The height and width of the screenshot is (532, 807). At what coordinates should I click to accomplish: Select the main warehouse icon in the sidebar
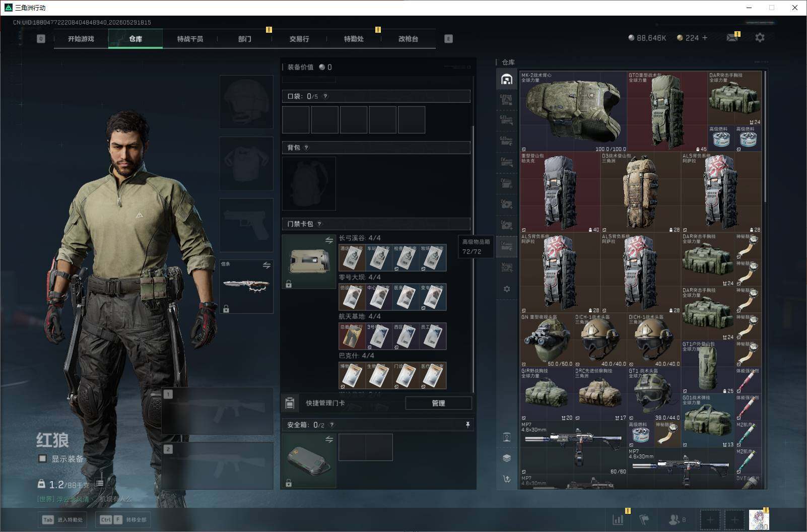pos(507,79)
